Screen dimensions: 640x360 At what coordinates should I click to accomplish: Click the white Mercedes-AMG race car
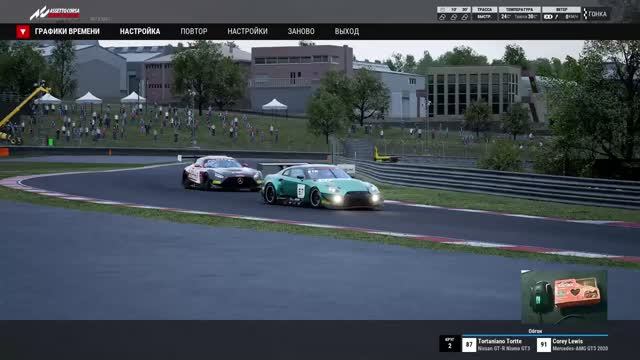(222, 173)
